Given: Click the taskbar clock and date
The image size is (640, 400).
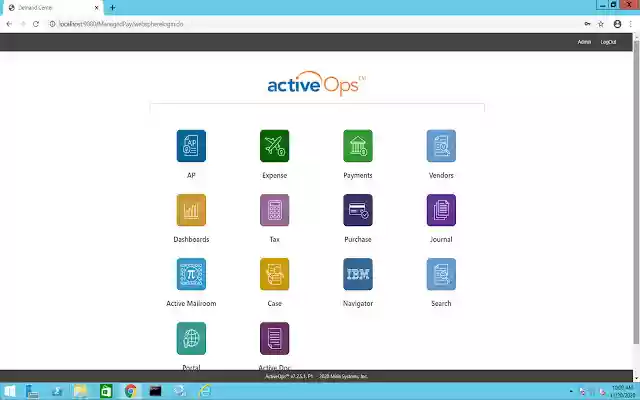Looking at the screenshot, I should coord(623,391).
